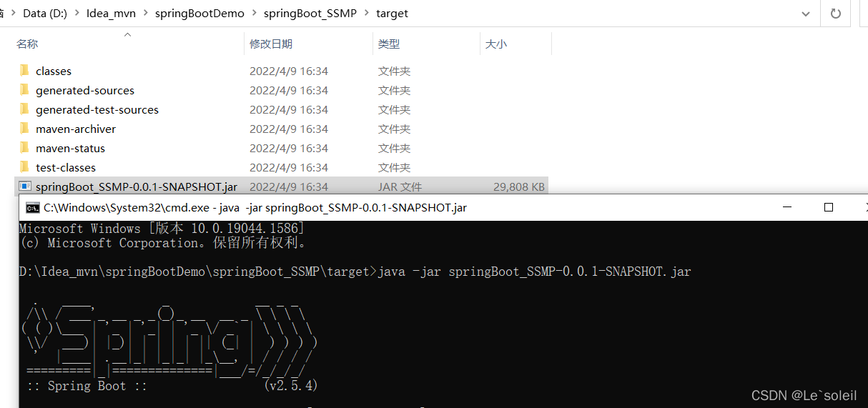Viewport: 868px width, 408px height.
Task: Go to springBootDemo in the breadcrumb
Action: click(199, 13)
